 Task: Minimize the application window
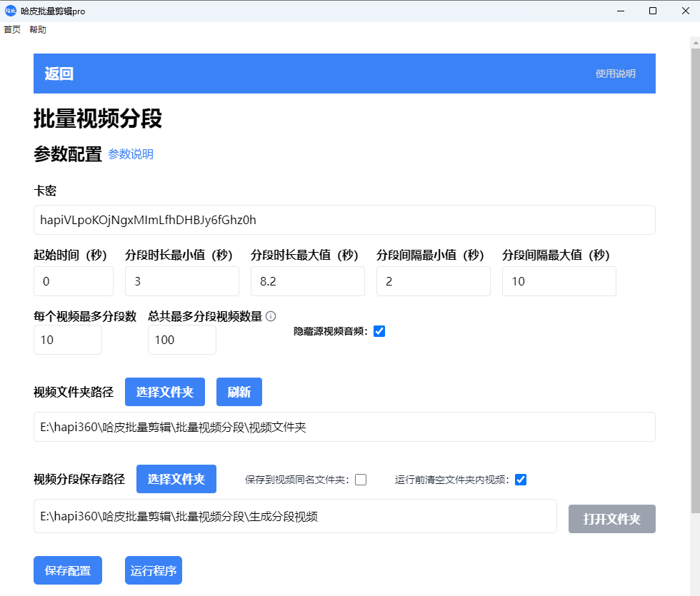pyautogui.click(x=621, y=11)
